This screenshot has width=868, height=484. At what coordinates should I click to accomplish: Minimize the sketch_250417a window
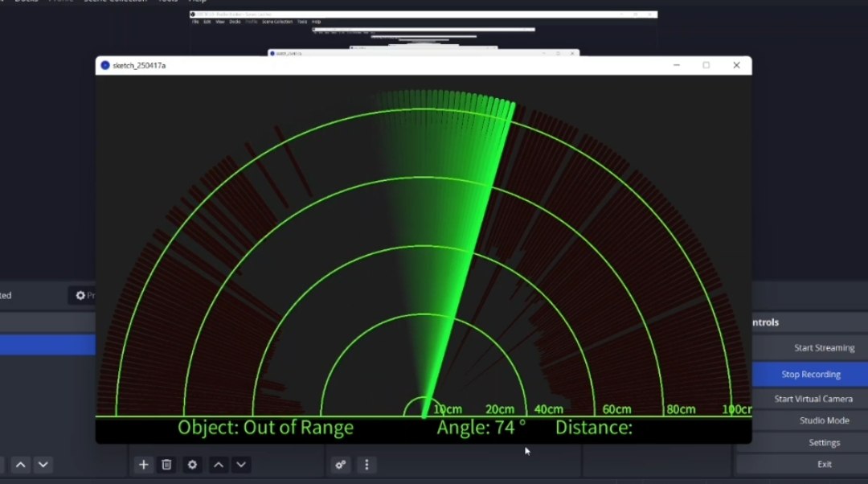677,65
